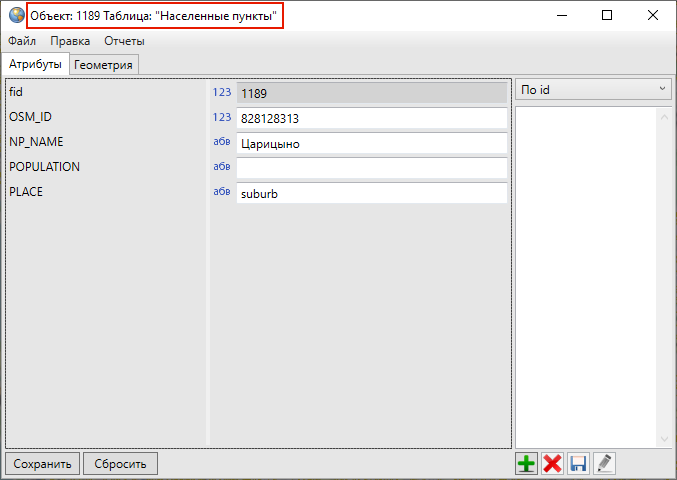The height and width of the screenshot is (480, 677).
Task: Click the scrollbar down arrow in right panel
Action: pyautogui.click(x=664, y=439)
